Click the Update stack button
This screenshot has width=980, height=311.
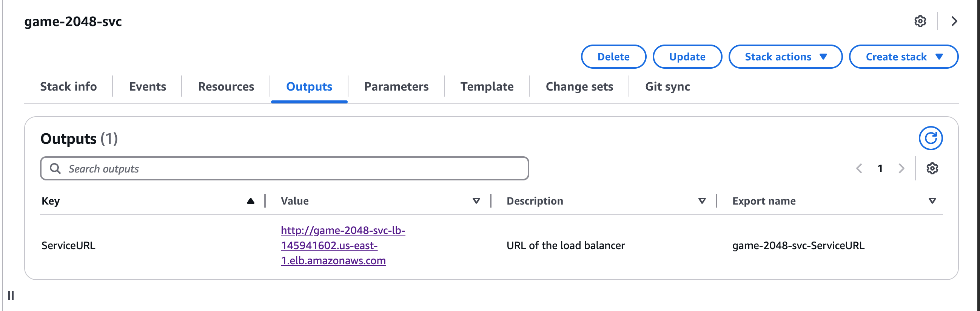click(x=687, y=57)
